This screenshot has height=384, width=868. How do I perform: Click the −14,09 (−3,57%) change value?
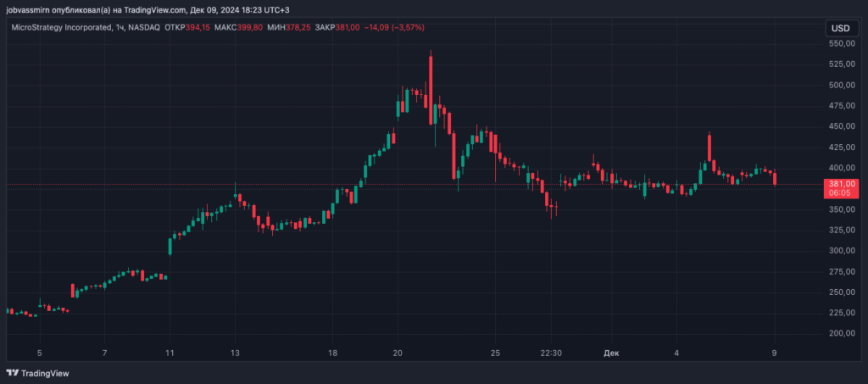394,28
